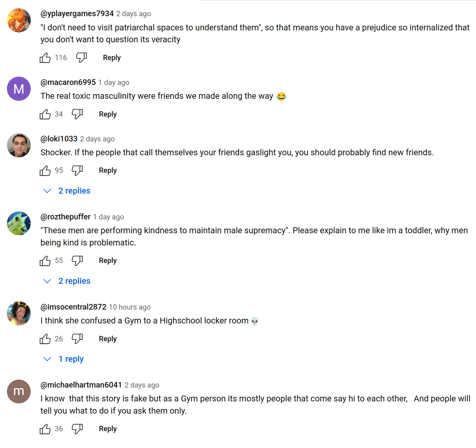The image size is (476, 448).
Task: Like the comment by @yplayergames7934
Action: [45, 58]
